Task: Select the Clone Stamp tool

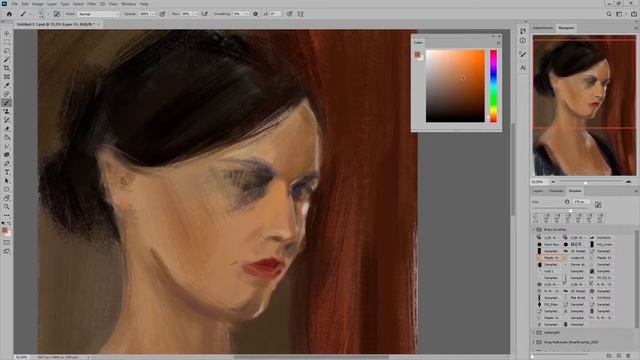Action: point(7,111)
